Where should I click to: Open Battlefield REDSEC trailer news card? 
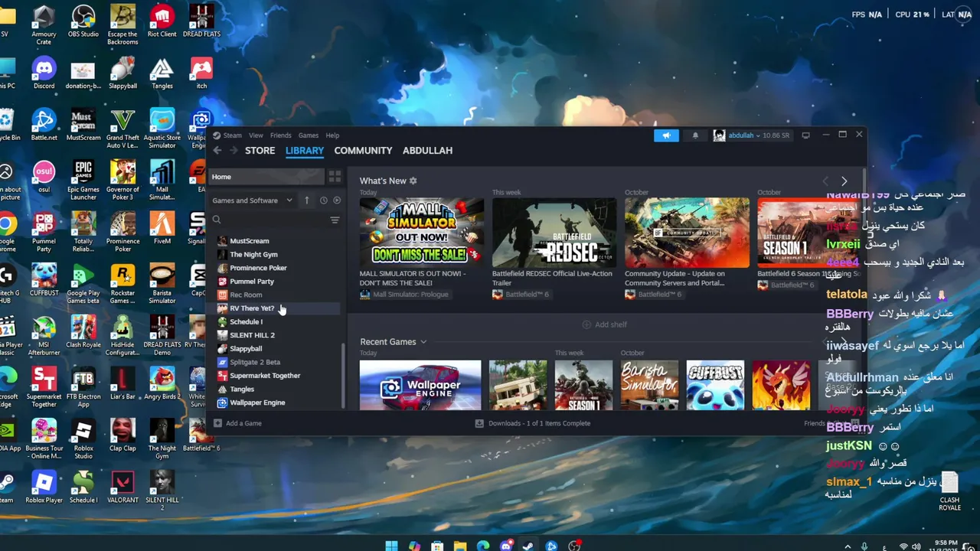(554, 232)
